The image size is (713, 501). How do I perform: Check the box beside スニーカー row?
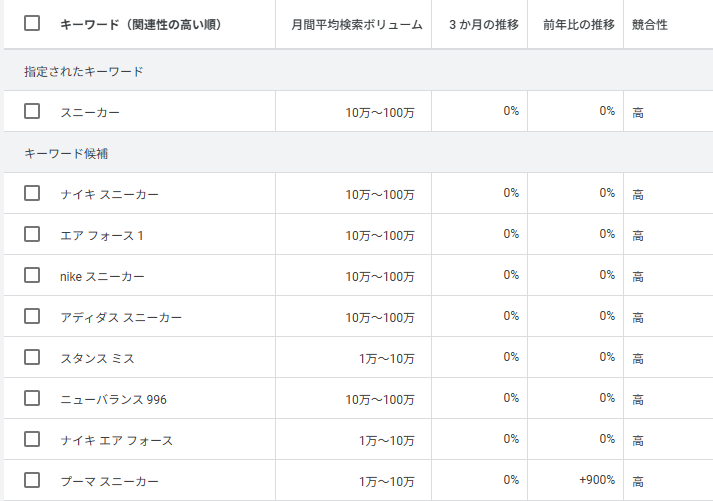32,112
